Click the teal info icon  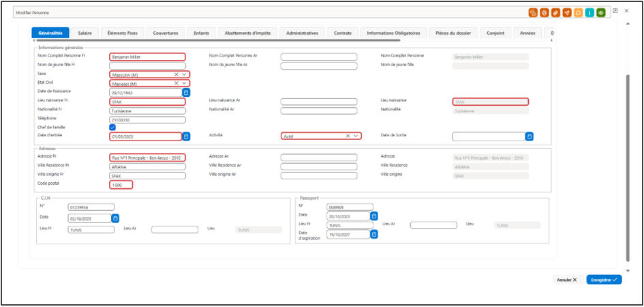pyautogui.click(x=589, y=13)
